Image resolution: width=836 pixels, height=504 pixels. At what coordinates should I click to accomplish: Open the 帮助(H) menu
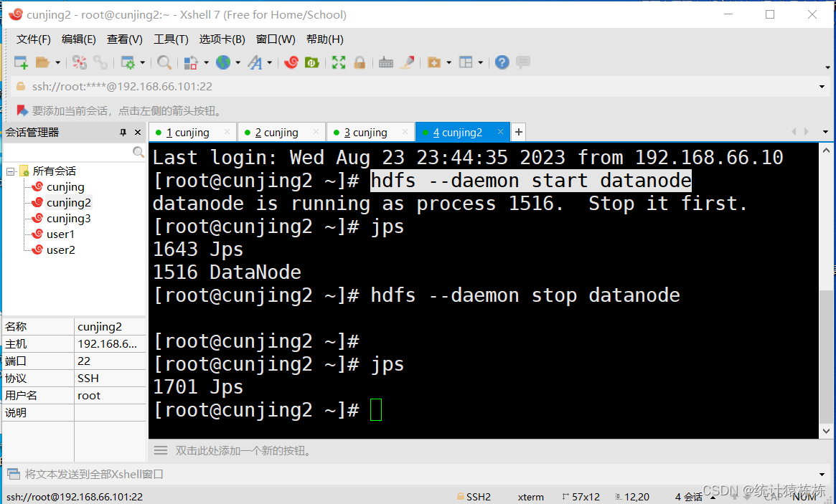tap(324, 39)
